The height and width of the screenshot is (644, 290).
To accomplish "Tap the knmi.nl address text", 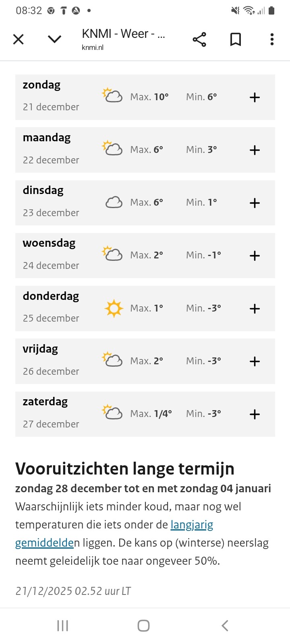I will [93, 47].
